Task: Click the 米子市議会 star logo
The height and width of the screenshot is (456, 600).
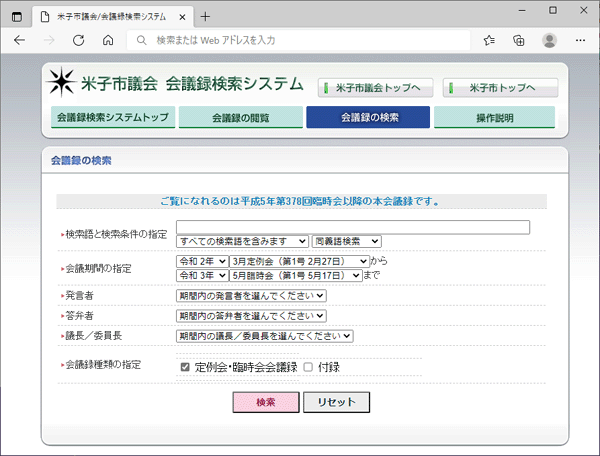Action: (61, 82)
